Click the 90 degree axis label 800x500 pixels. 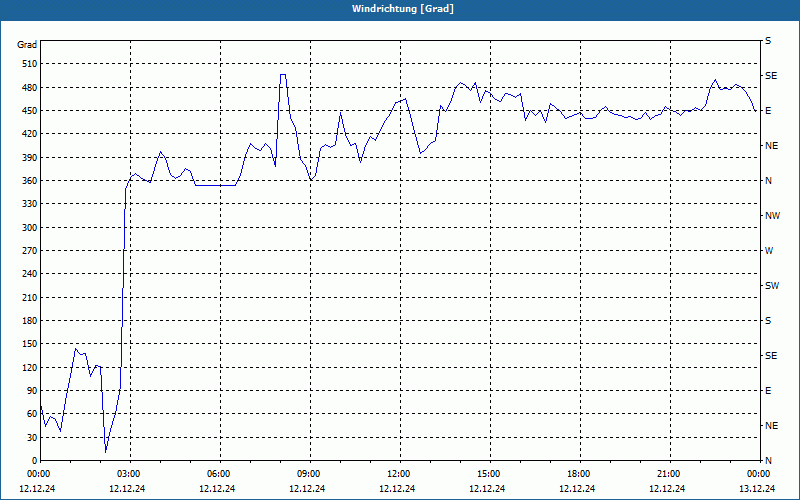point(32,391)
